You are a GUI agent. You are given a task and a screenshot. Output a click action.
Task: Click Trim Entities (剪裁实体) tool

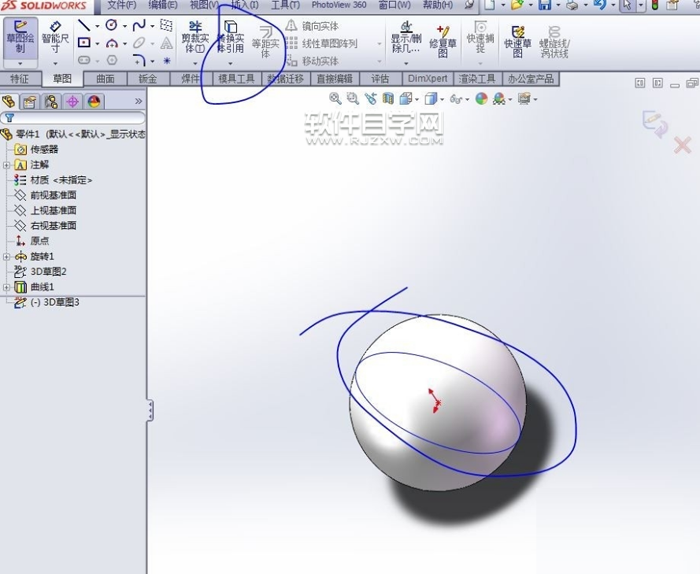195,37
